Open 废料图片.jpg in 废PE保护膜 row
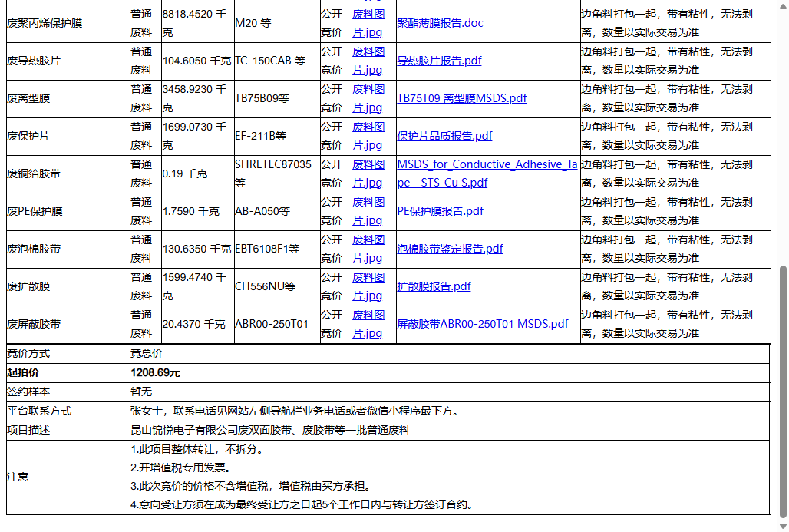 point(368,211)
